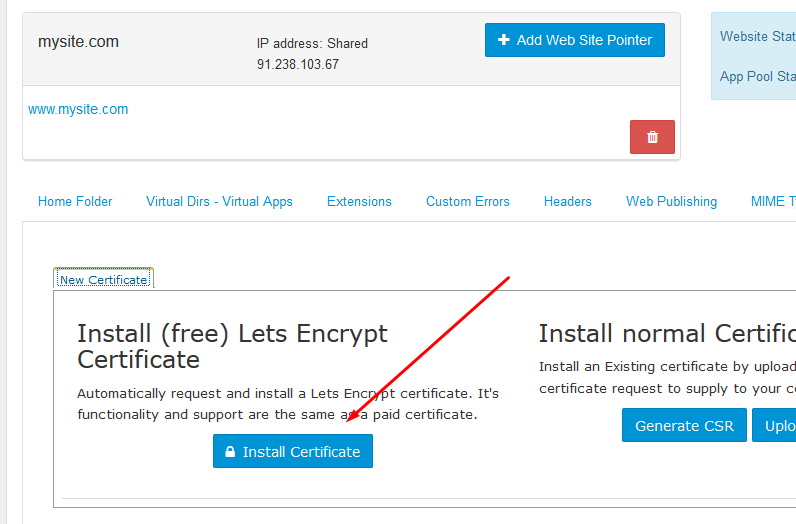Click the plus icon Add Web Site Pointer
Image resolution: width=796 pixels, height=524 pixels.
tap(575, 40)
